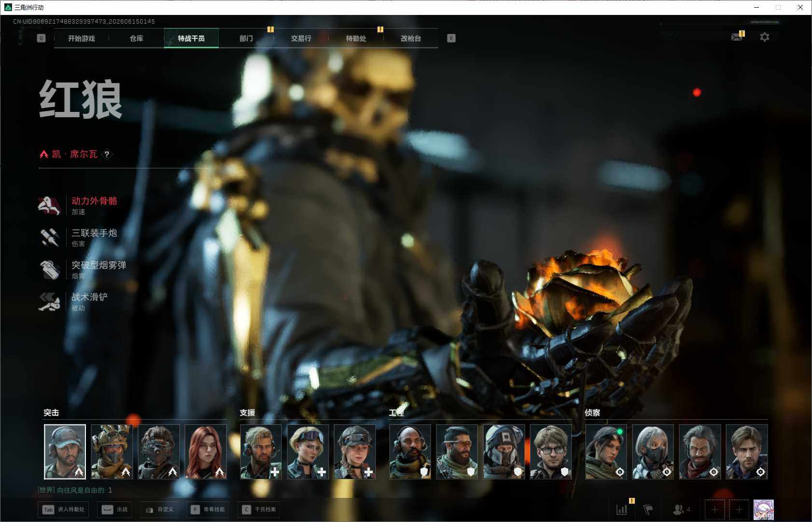Viewport: 812px width, 522px height.
Task: Click the help question mark beside 凯·席尔瓦
Action: 107,154
